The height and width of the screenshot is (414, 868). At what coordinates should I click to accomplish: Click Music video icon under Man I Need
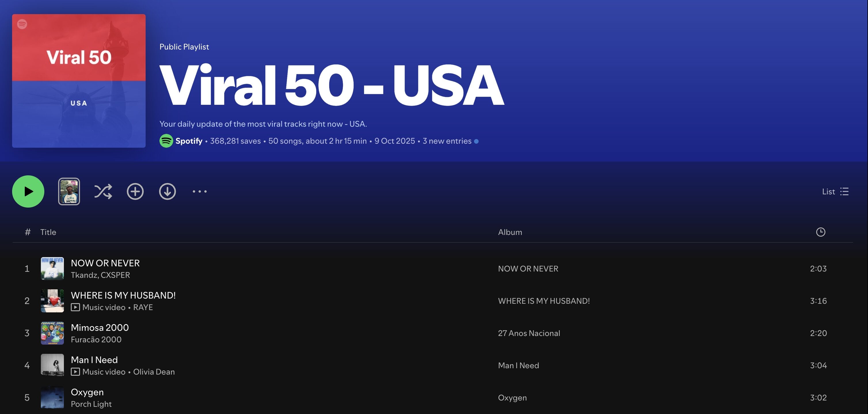75,371
